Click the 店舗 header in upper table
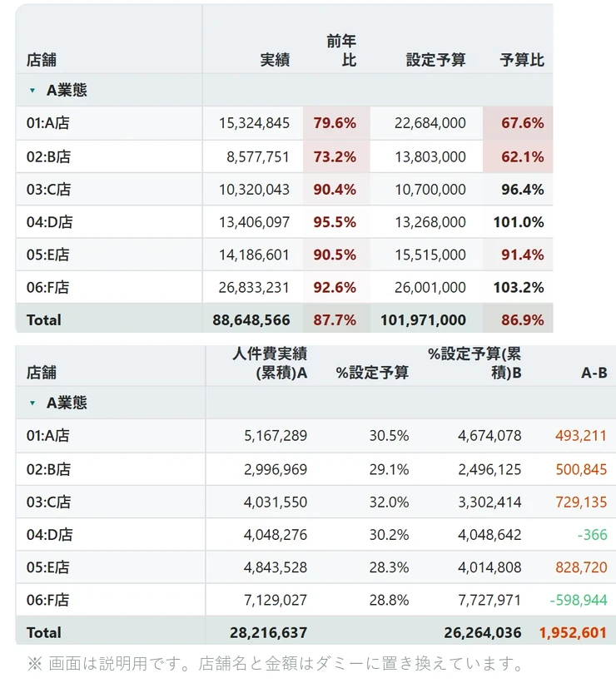Screen dimensions: 616x683 point(42,60)
